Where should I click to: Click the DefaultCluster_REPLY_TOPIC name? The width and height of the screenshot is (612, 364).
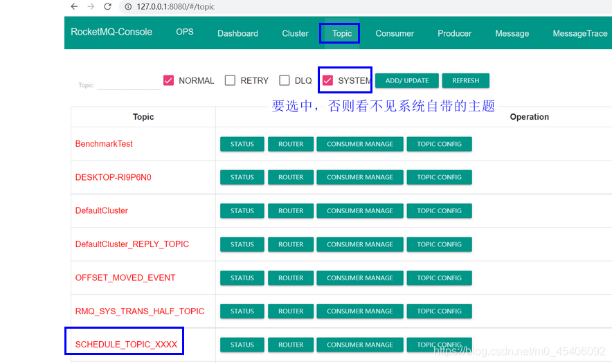(x=132, y=244)
